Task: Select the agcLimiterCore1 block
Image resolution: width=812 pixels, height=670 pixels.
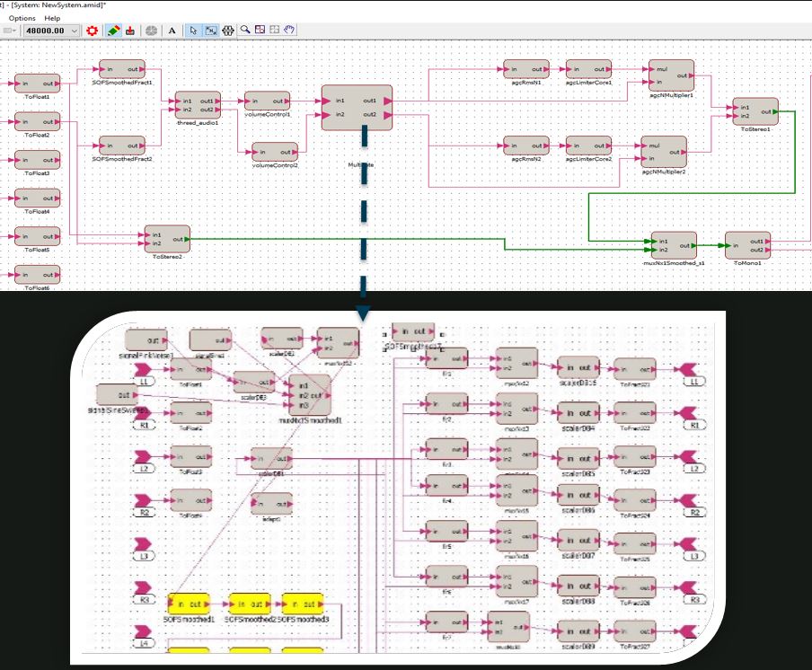Action: pyautogui.click(x=589, y=69)
